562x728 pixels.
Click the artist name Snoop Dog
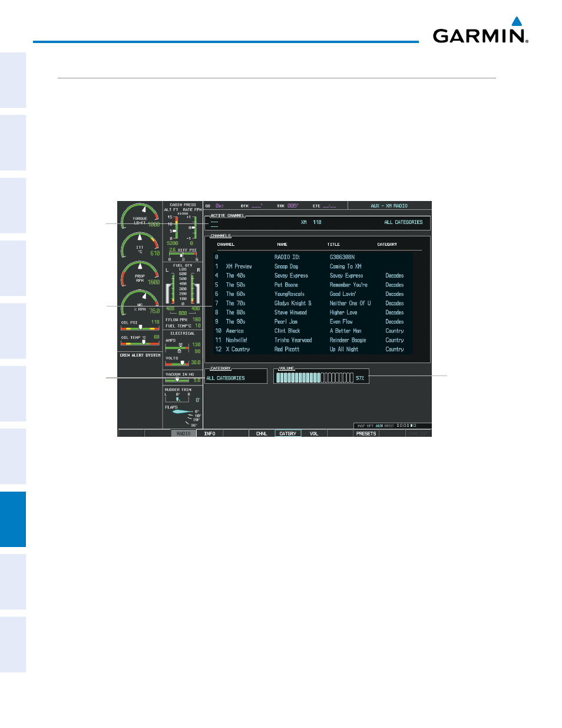tap(286, 266)
